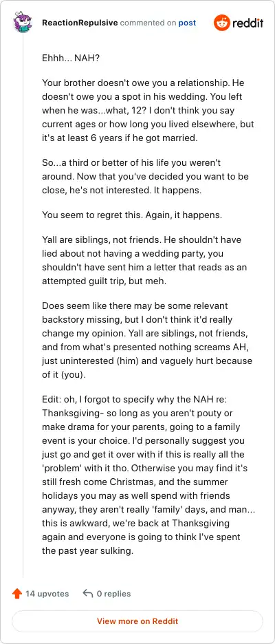
Task: Click the '0 replies' label
Action: coord(113,594)
